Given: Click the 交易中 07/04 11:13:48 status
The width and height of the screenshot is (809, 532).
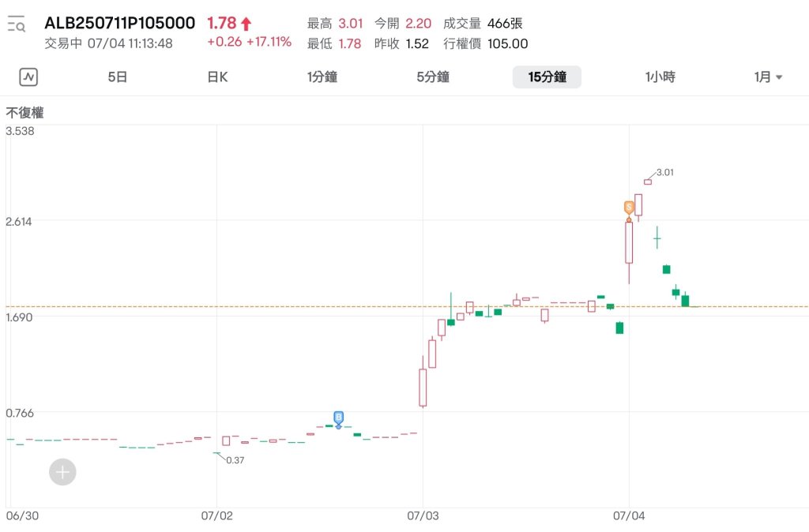Looking at the screenshot, I should (108, 43).
